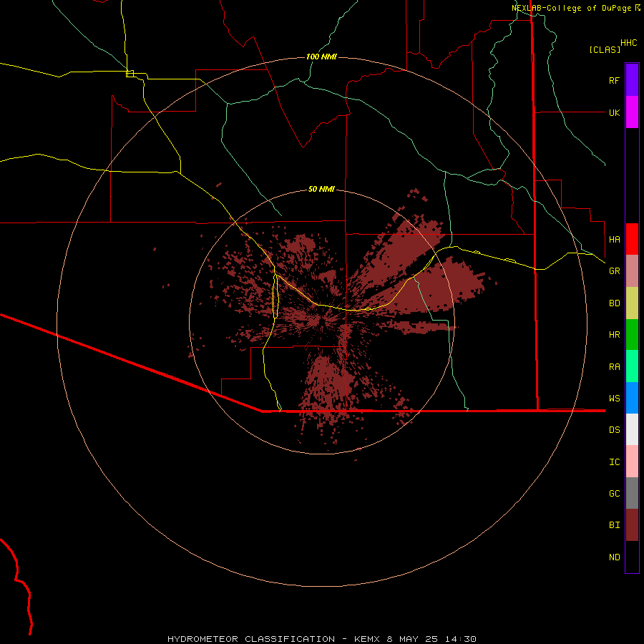
Task: Click the BI legend label
Action: (614, 525)
